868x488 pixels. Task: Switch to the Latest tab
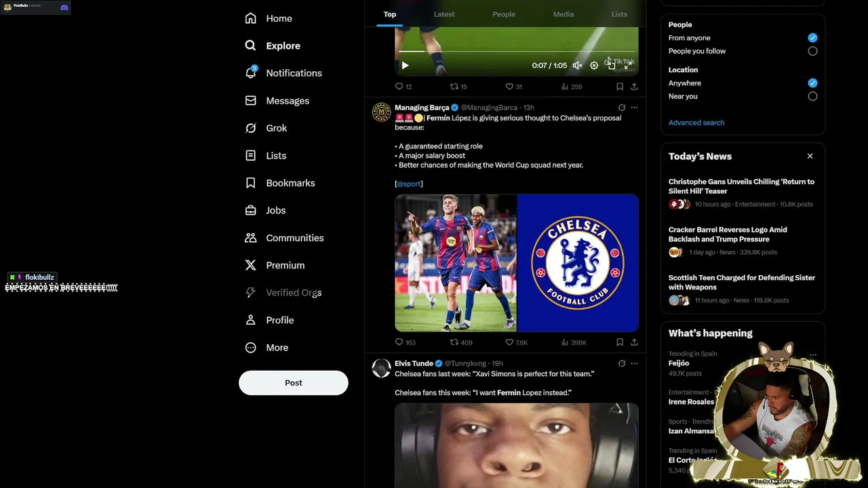(444, 14)
